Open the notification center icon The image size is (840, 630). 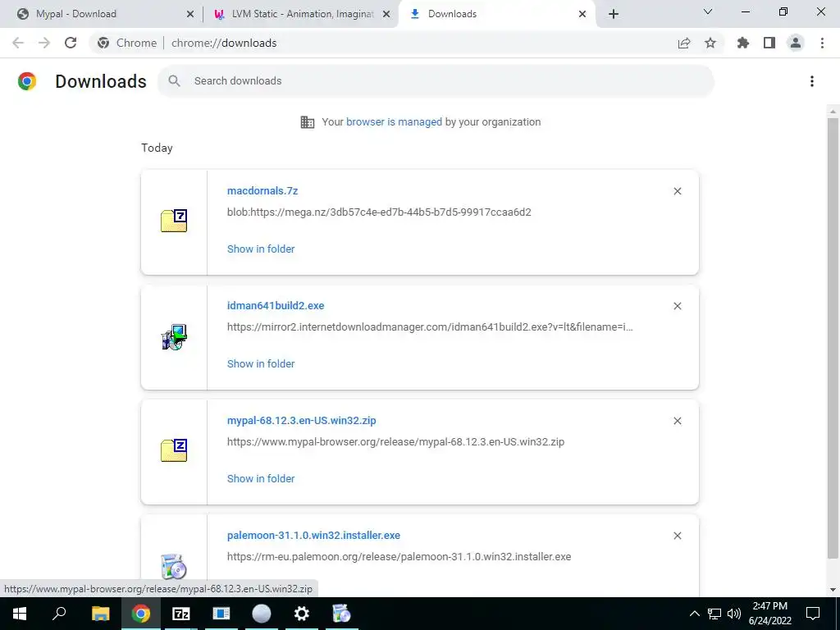[813, 614]
